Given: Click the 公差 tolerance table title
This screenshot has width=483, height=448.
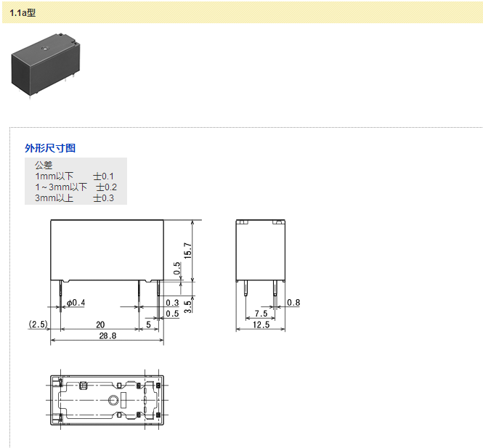Looking at the screenshot, I should coord(44,166).
